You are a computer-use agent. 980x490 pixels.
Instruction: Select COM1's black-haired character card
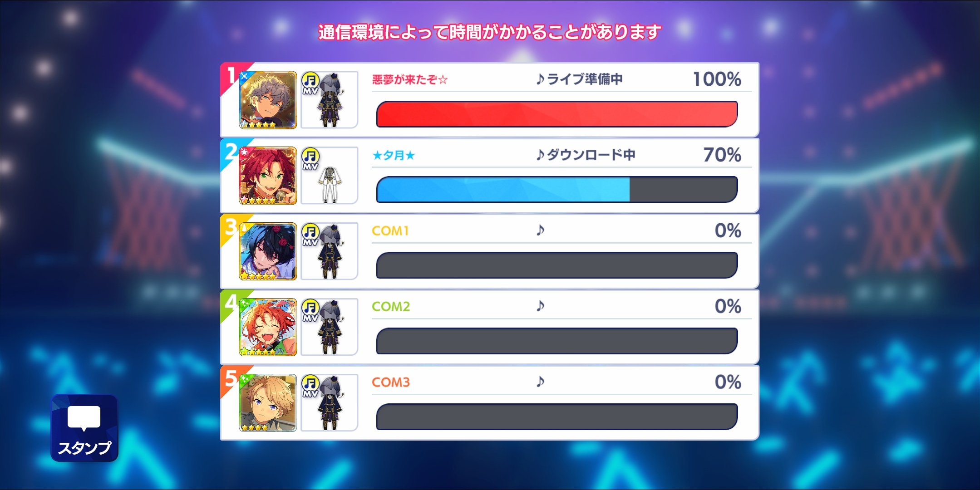coord(268,251)
